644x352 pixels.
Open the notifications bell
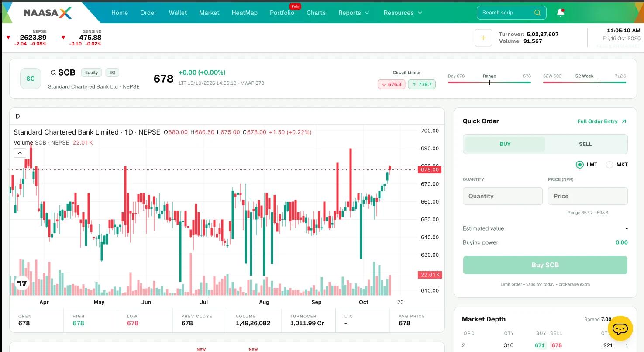pos(561,13)
